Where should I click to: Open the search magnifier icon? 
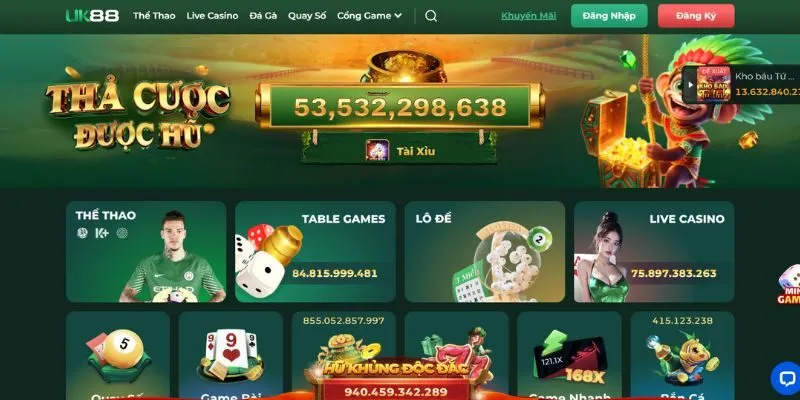[x=431, y=16]
